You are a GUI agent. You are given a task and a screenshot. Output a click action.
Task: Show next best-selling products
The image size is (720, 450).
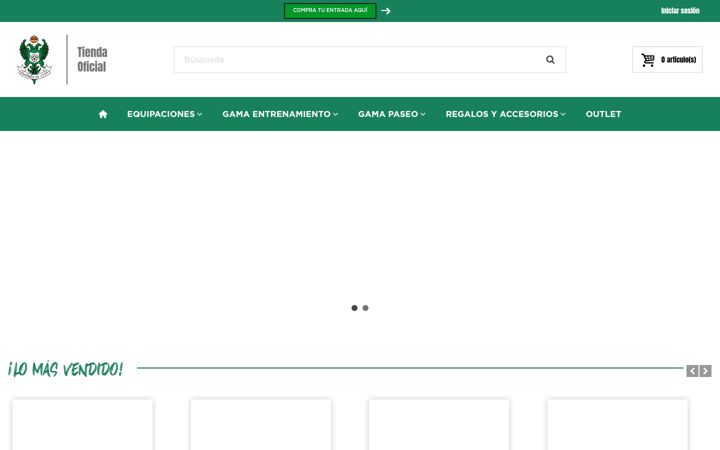[706, 371]
